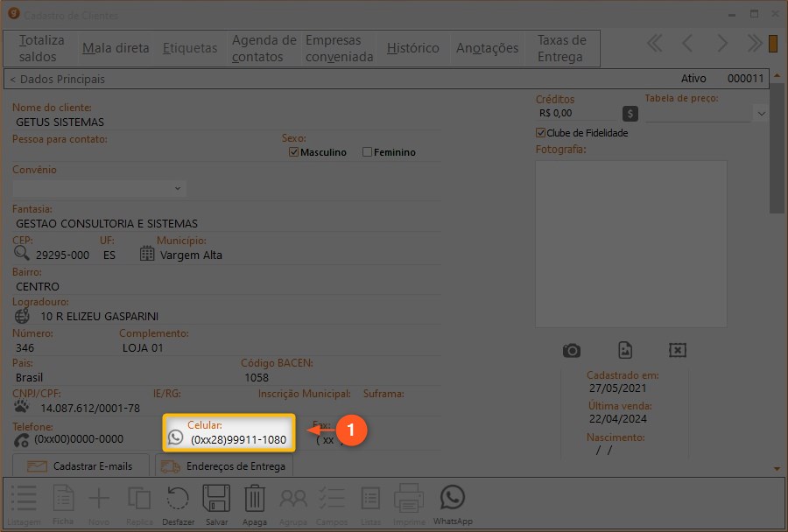The width and height of the screenshot is (788, 532).
Task: Open the Anotações tab
Action: (487, 48)
